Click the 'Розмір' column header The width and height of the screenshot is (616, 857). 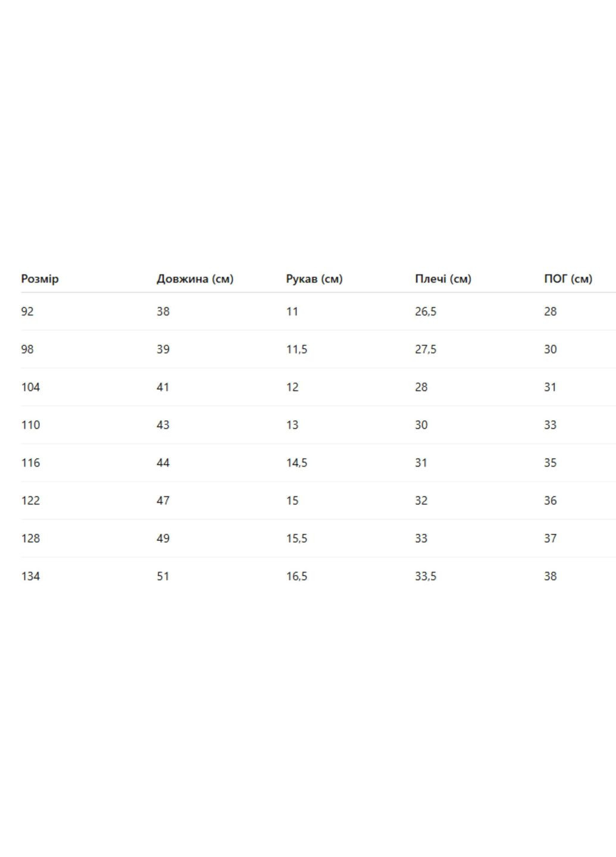[x=40, y=279]
